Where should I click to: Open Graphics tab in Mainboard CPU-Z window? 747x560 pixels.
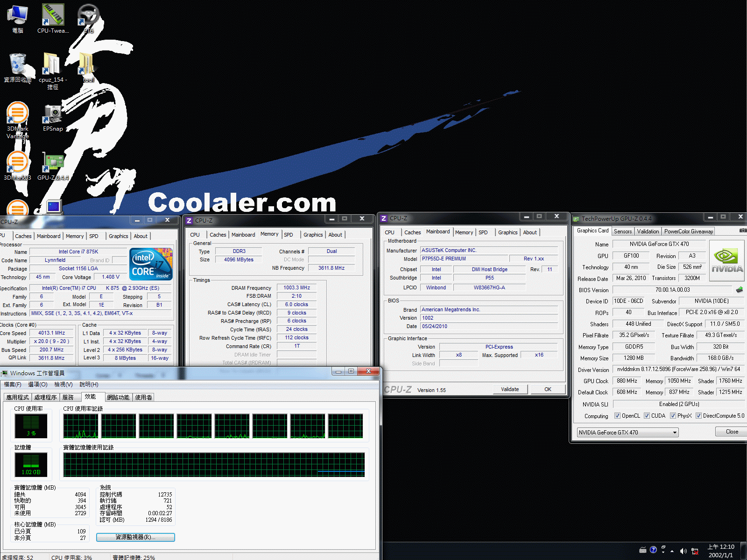coord(507,232)
